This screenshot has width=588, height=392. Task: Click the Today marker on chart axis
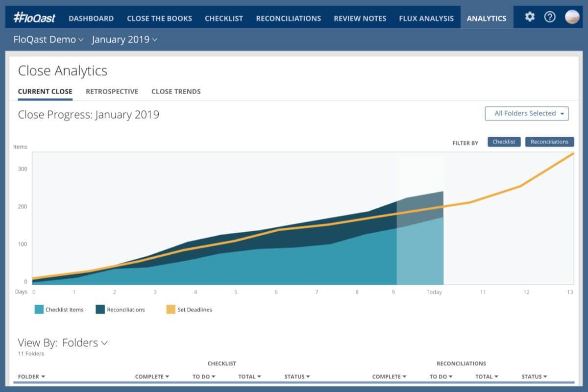pyautogui.click(x=434, y=292)
